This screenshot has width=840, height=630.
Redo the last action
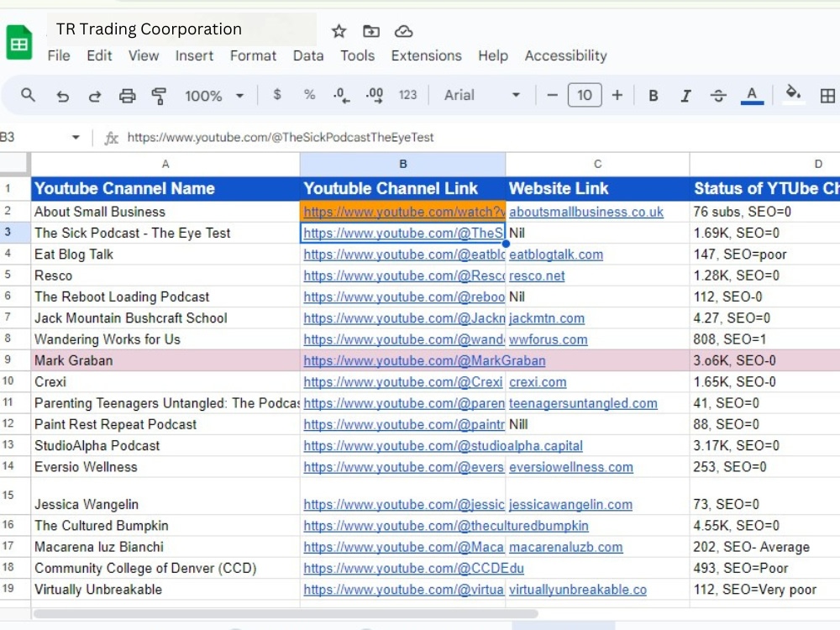(95, 96)
